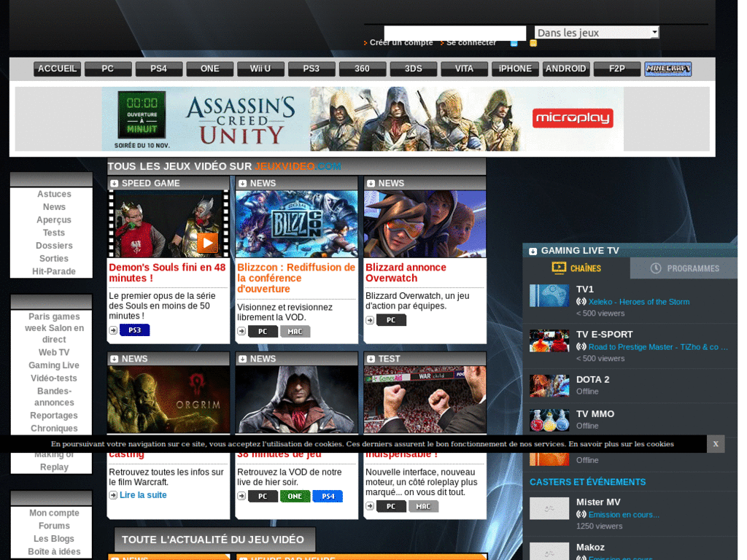The width and height of the screenshot is (747, 560).
Task: Open Gaming Live in the sidebar
Action: (54, 365)
